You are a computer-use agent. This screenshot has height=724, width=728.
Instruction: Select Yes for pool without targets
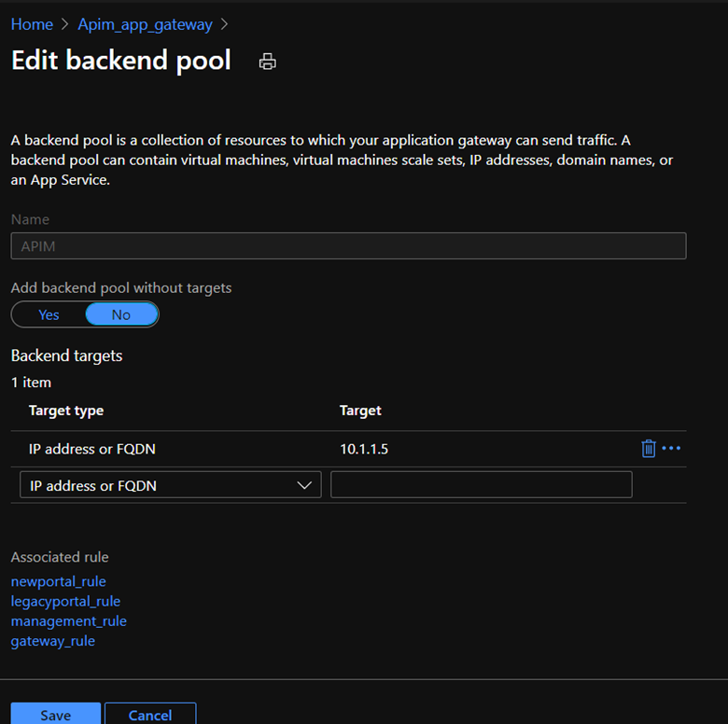(49, 314)
